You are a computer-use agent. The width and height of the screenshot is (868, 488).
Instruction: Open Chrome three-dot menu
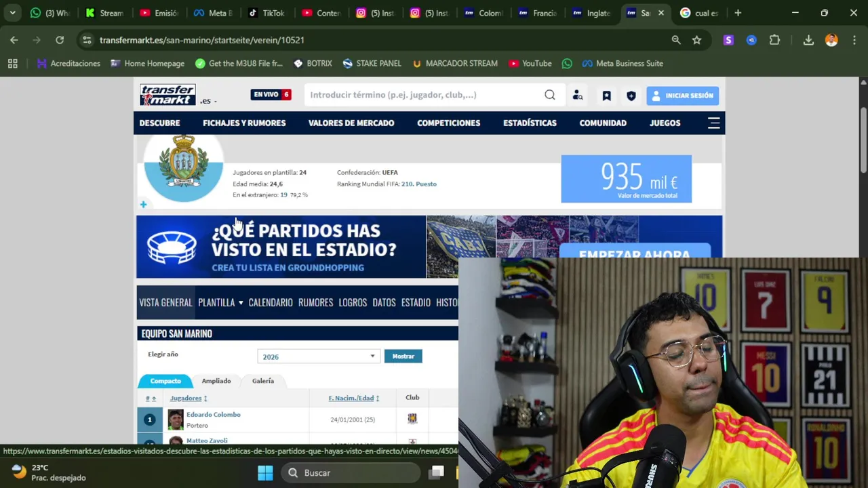[x=853, y=40]
